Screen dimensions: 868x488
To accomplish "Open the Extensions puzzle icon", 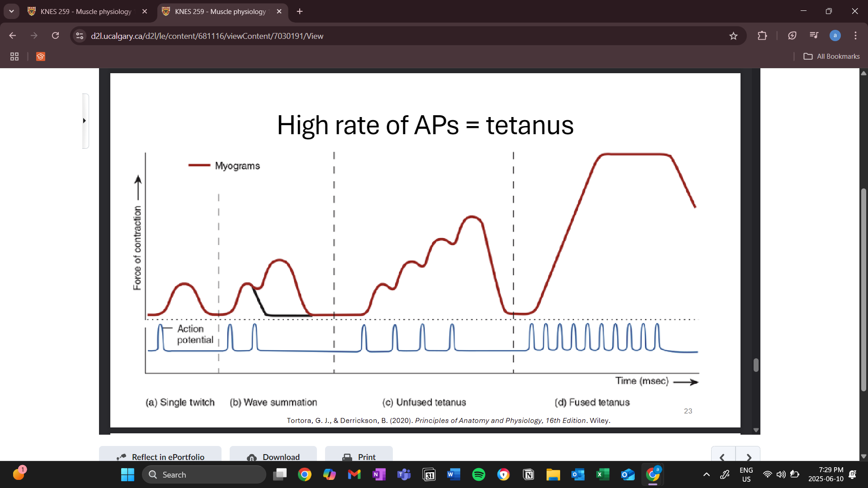I will [x=762, y=36].
